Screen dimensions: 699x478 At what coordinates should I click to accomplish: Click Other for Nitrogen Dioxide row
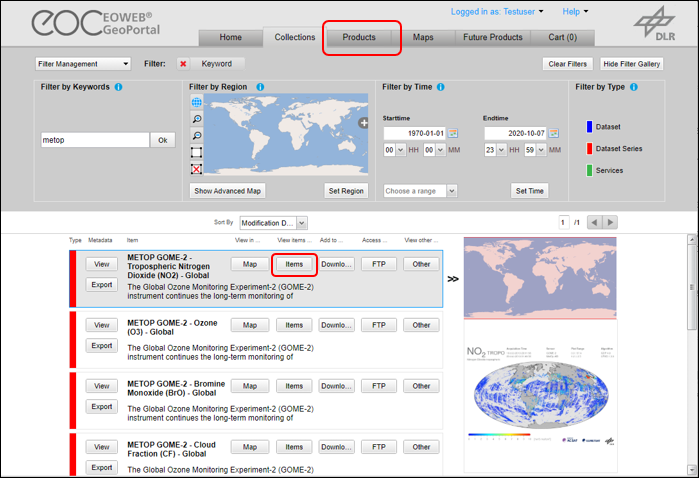(x=421, y=264)
